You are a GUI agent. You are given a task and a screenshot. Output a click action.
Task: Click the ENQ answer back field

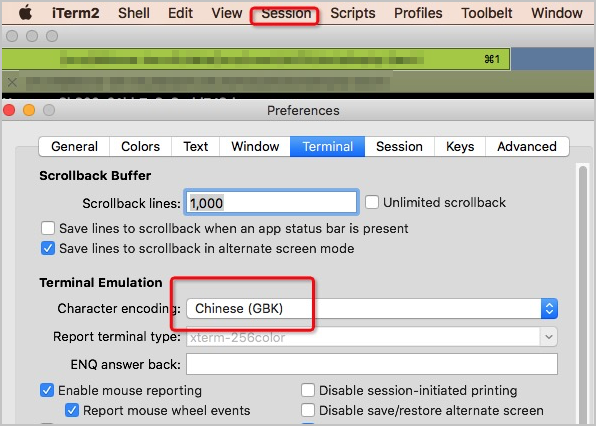click(372, 364)
